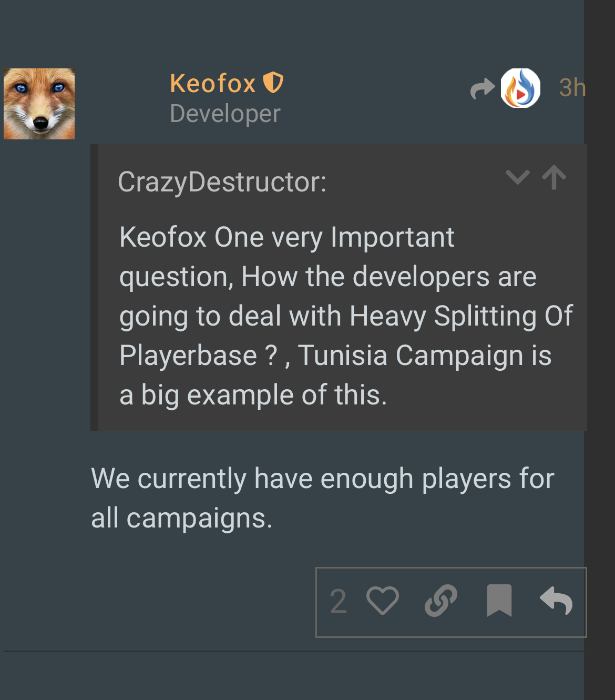Viewport: 615px width, 700px height.
Task: Bookmark this post
Action: [499, 601]
